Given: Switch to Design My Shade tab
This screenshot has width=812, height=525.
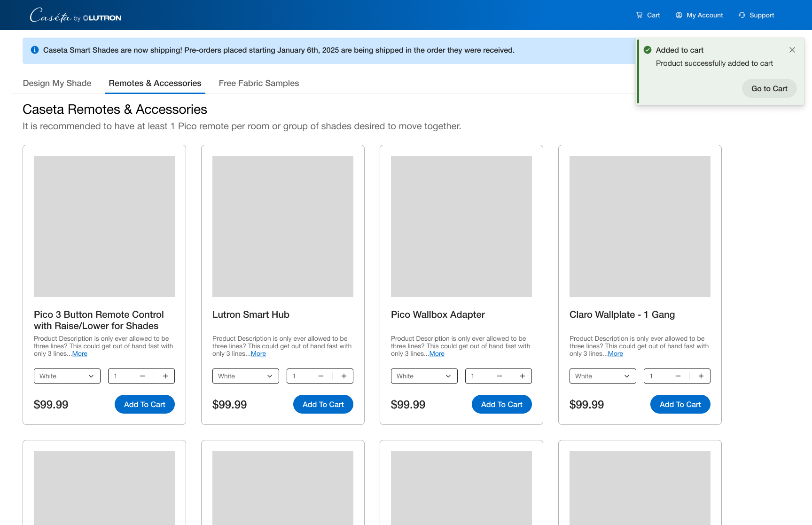Looking at the screenshot, I should coord(57,83).
